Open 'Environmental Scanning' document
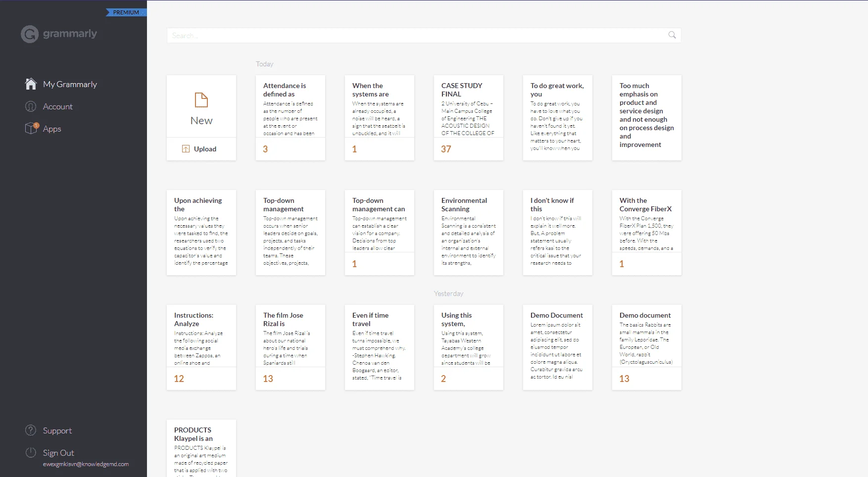This screenshot has width=868, height=477. coord(469,233)
